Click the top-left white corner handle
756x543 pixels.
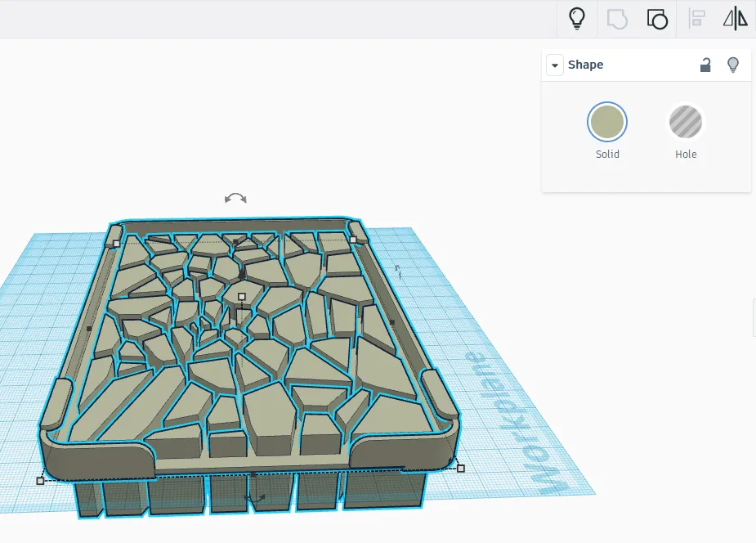click(x=117, y=244)
